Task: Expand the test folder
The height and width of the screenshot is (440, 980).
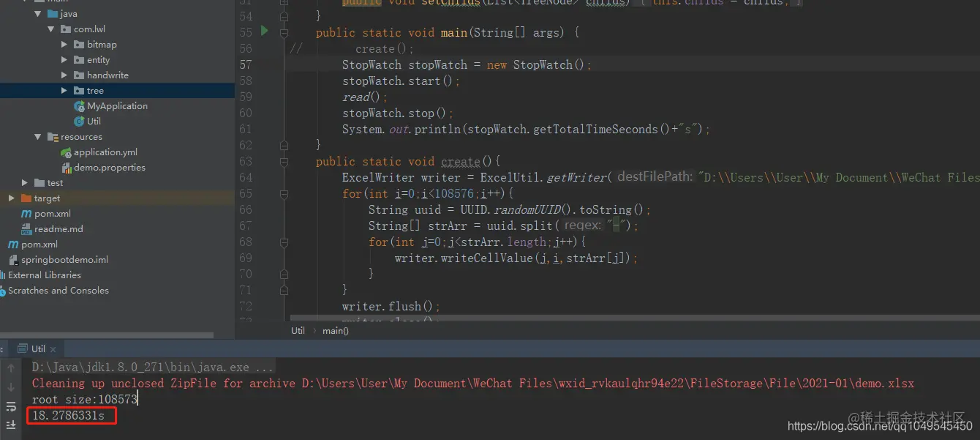Action: [25, 183]
